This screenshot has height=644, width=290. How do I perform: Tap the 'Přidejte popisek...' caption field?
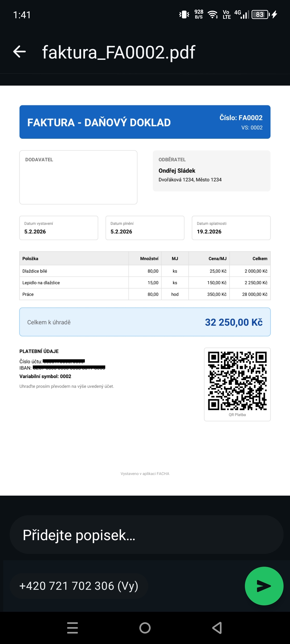pos(146,535)
